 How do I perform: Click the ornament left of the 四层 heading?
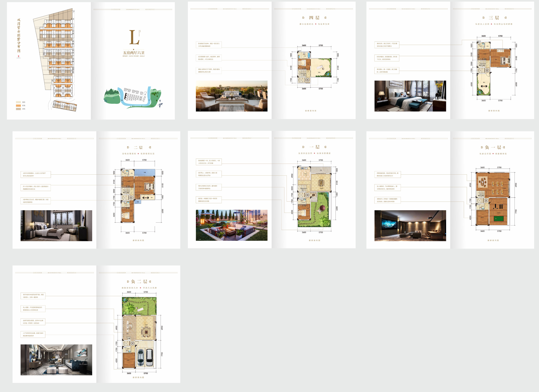click(x=303, y=18)
